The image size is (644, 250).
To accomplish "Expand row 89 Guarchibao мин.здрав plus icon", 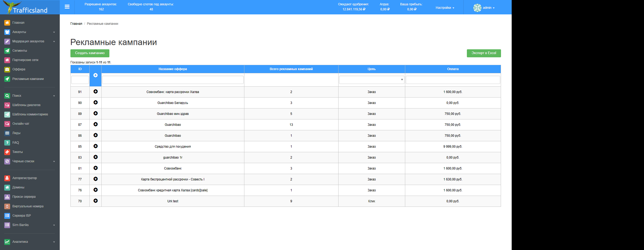I will [x=96, y=113].
